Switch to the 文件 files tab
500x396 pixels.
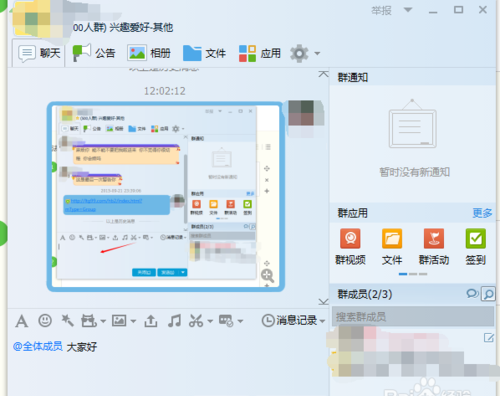204,53
